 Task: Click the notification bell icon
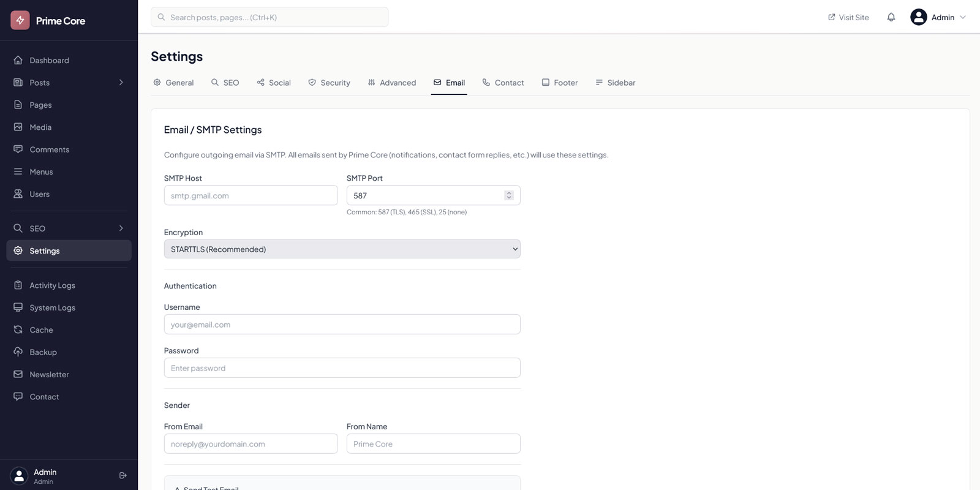coord(891,17)
